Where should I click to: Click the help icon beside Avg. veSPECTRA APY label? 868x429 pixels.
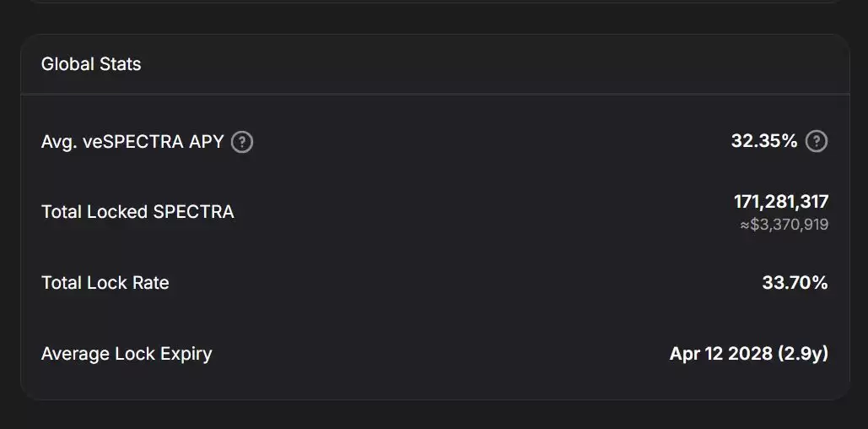tap(242, 142)
